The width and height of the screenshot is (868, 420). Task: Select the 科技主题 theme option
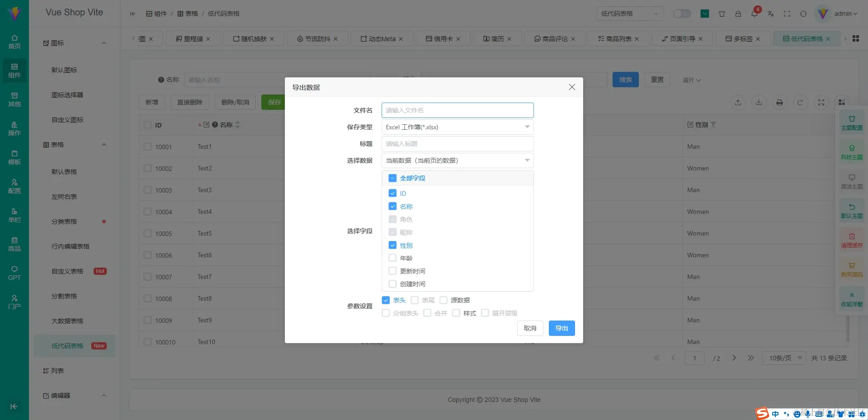(852, 151)
